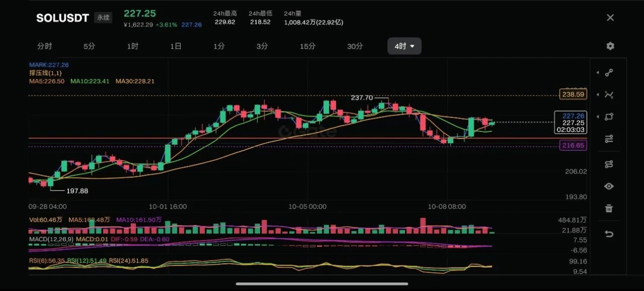Switch to the 15分 timeframe tab
Viewport: 644px width, 291px height.
coord(308,46)
